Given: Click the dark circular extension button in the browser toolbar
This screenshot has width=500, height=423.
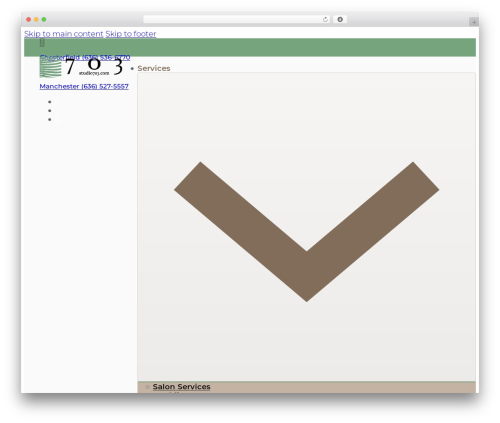Looking at the screenshot, I should click(x=340, y=19).
